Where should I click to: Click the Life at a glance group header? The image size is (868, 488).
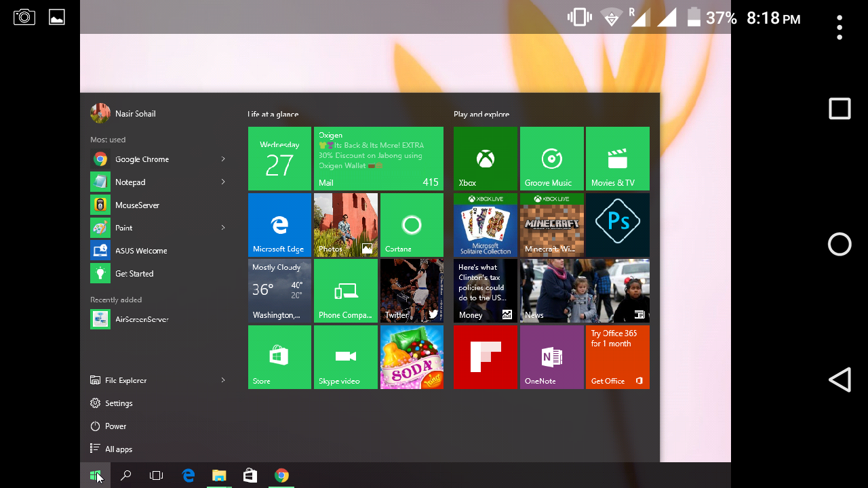[273, 115]
